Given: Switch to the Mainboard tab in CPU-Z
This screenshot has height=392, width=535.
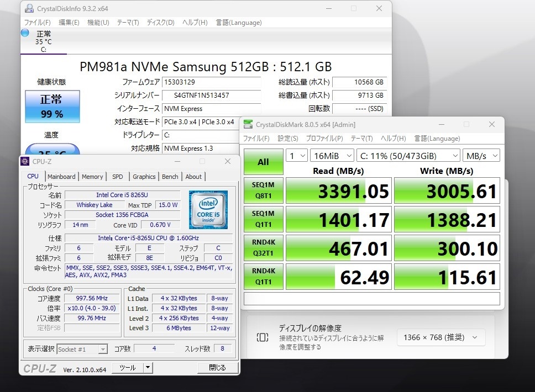Looking at the screenshot, I should pos(61,177).
